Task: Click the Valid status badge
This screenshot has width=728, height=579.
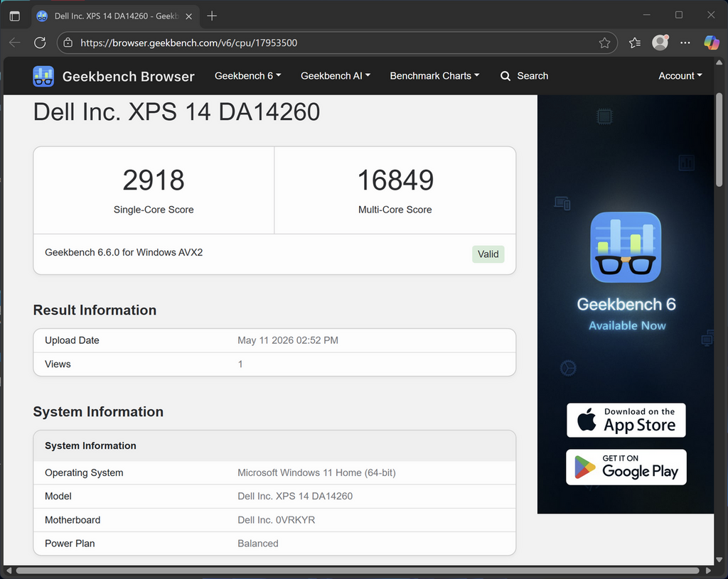Action: pos(488,254)
